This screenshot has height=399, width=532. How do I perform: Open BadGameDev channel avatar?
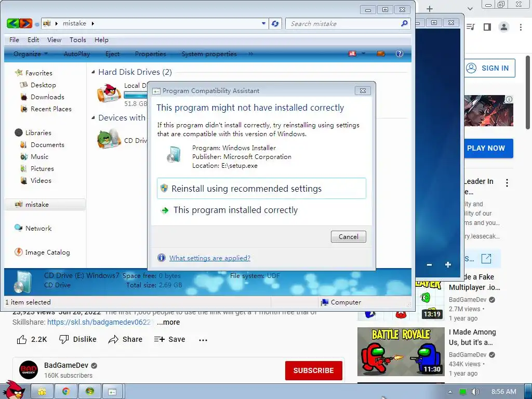(29, 370)
